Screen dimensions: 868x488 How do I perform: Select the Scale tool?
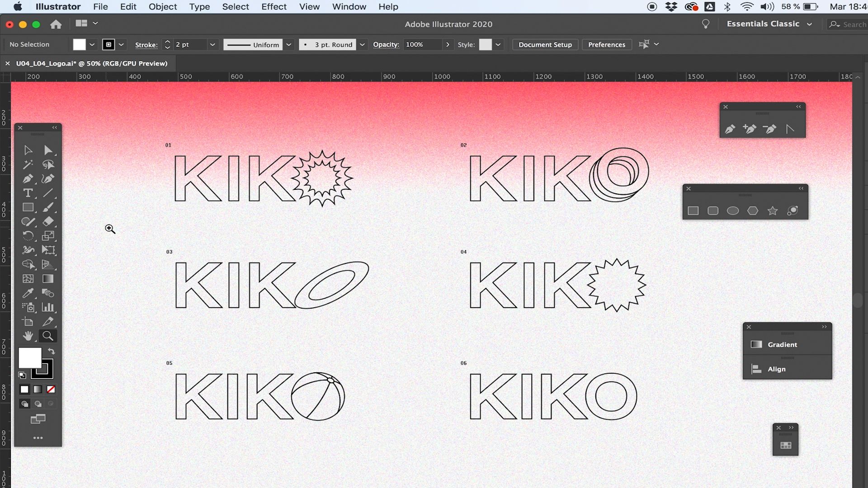(48, 236)
